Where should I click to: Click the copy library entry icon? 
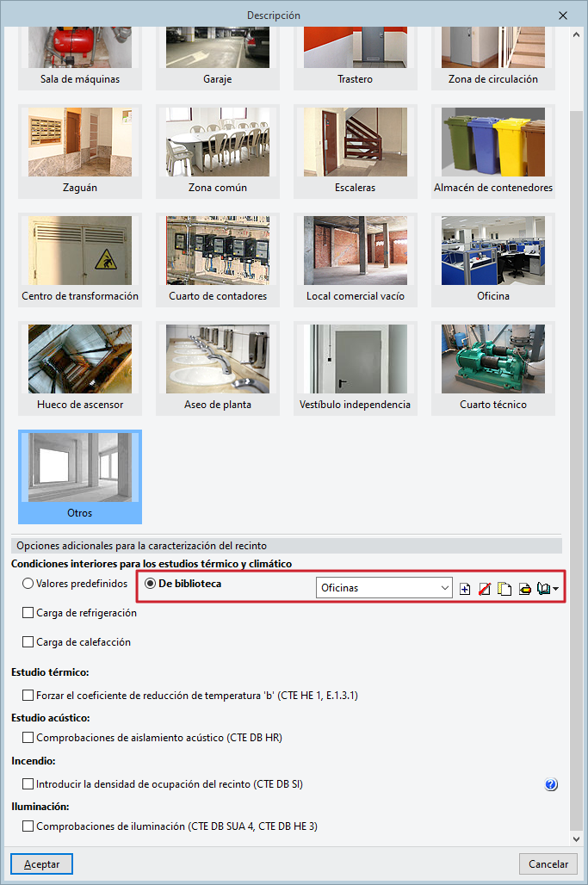[504, 589]
